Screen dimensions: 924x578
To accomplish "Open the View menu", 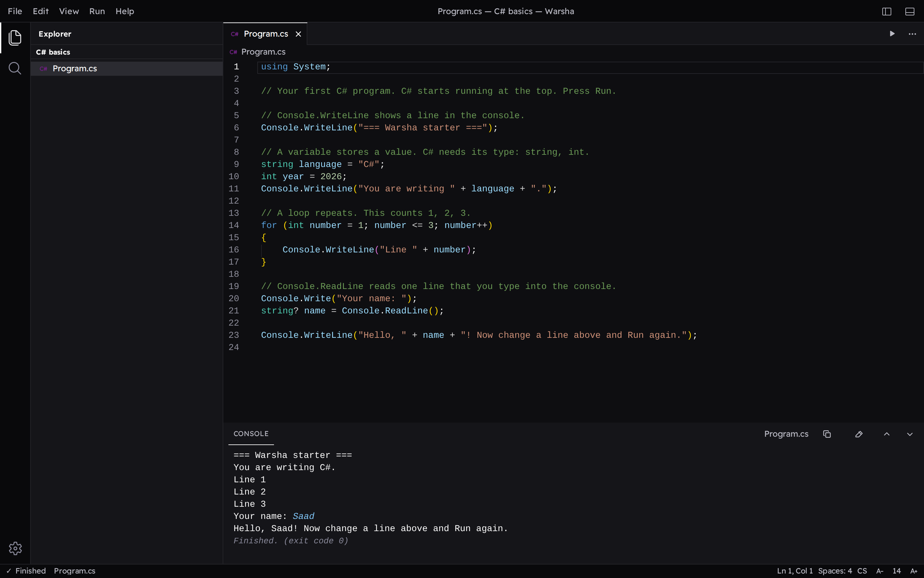I will point(69,12).
